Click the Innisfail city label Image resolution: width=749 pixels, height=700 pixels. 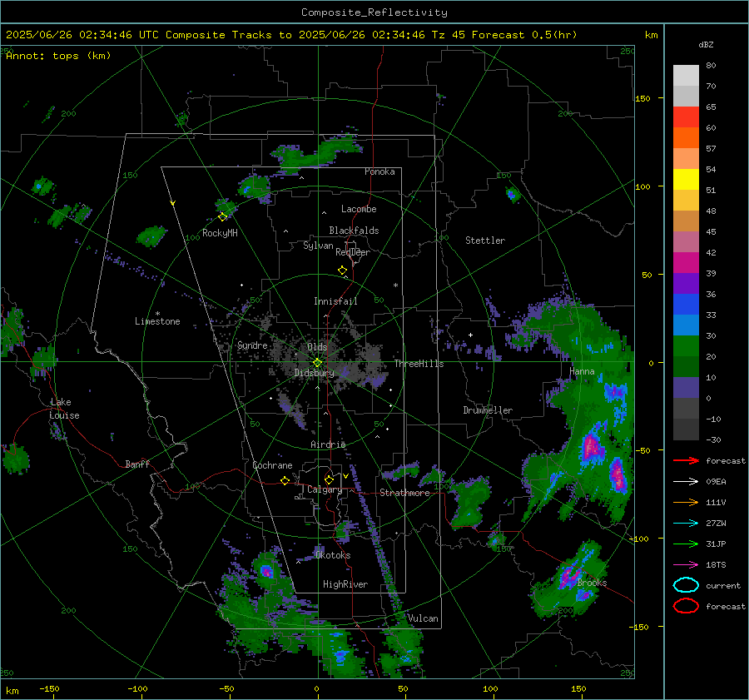[x=335, y=301]
